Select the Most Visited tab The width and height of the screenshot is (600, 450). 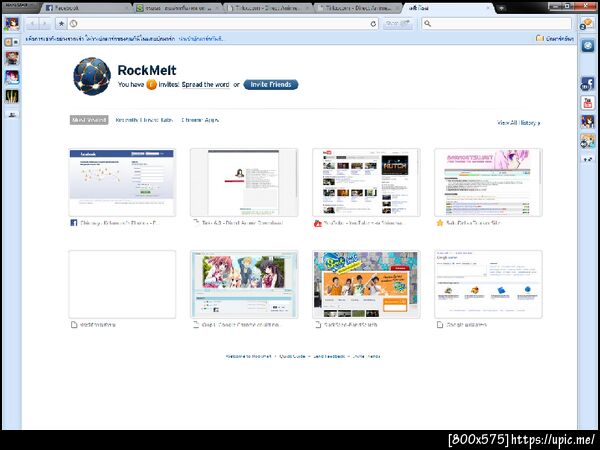click(89, 120)
